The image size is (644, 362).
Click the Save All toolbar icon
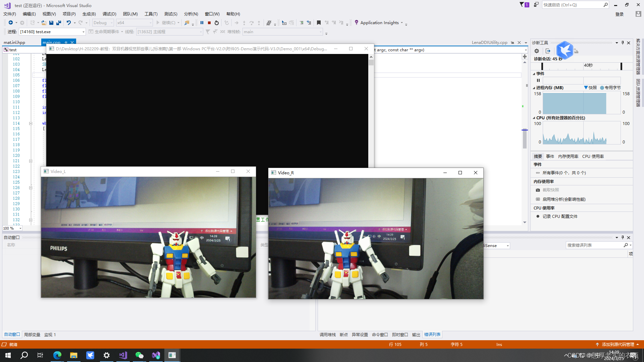tap(59, 23)
